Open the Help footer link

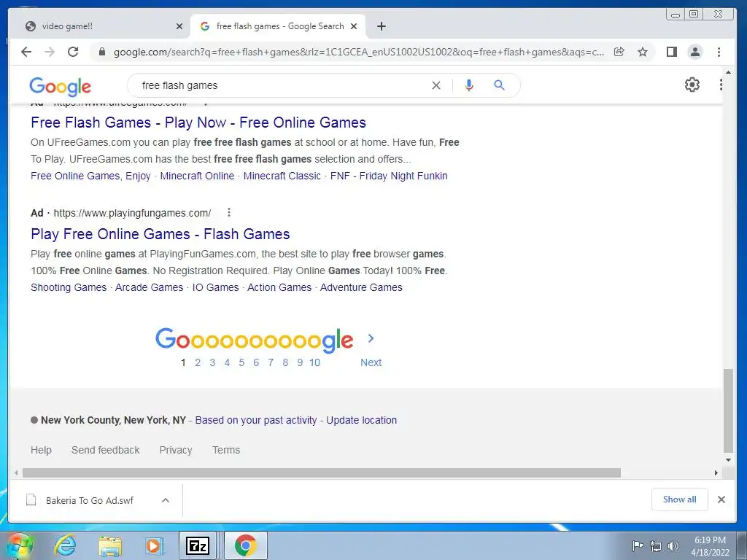tap(41, 450)
